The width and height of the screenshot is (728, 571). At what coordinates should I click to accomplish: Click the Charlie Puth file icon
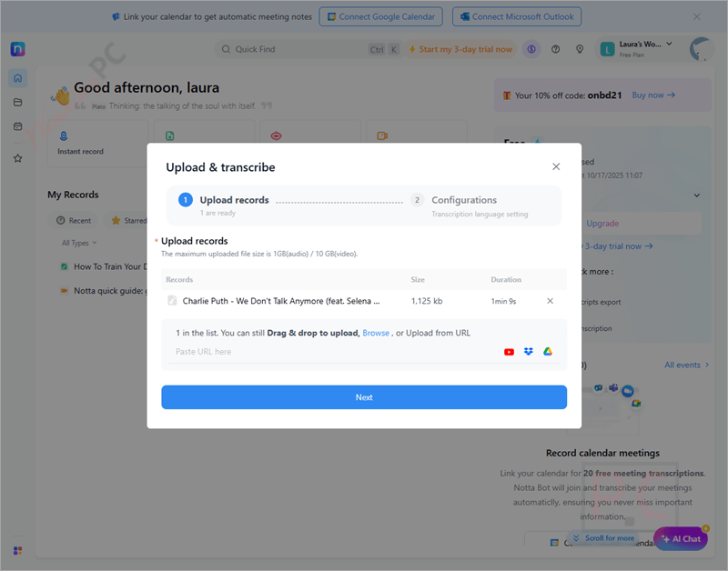click(172, 301)
